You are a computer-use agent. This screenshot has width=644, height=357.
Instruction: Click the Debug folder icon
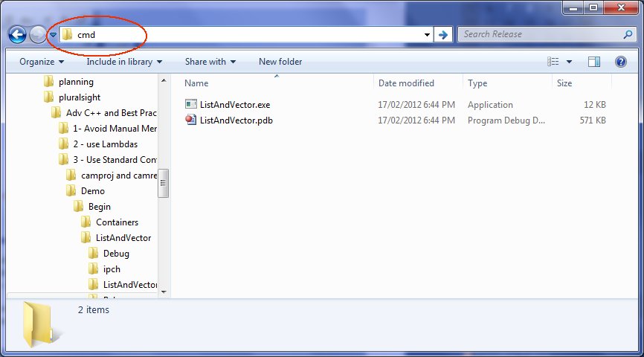(93, 253)
